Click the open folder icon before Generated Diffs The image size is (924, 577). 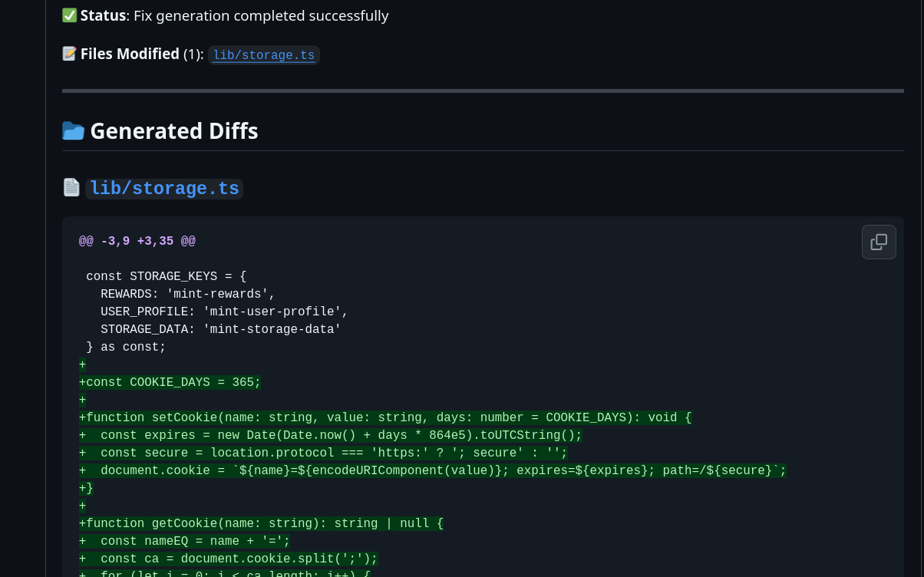click(x=73, y=130)
